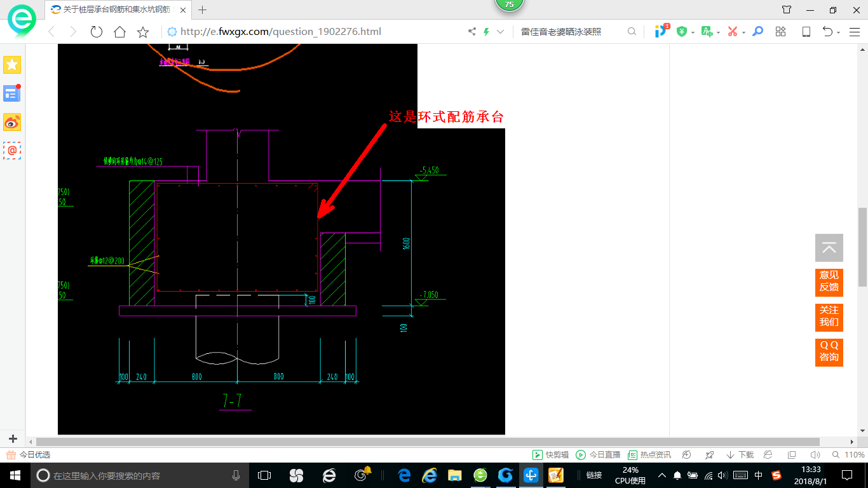The height and width of the screenshot is (488, 868).
Task: Click the 关注我们 follow button
Action: [829, 317]
